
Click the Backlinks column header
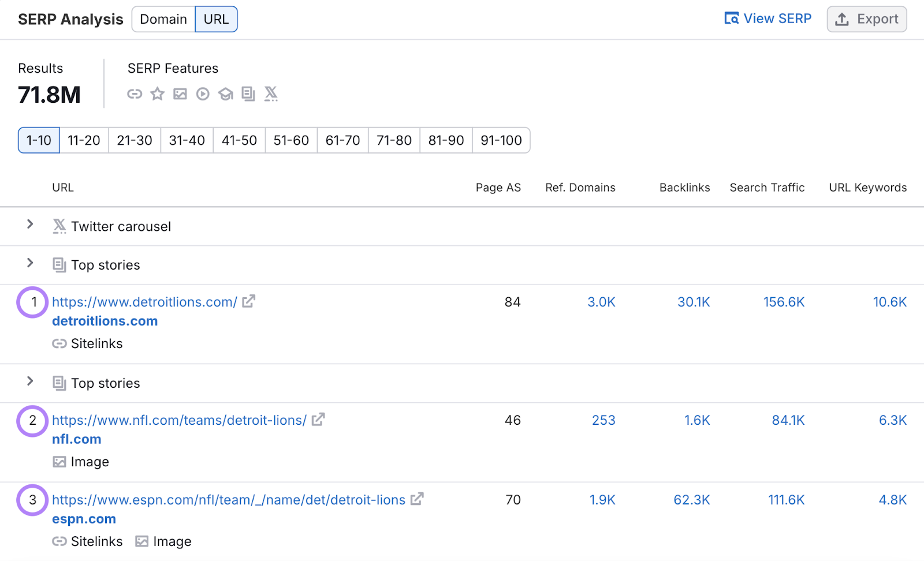pos(684,188)
